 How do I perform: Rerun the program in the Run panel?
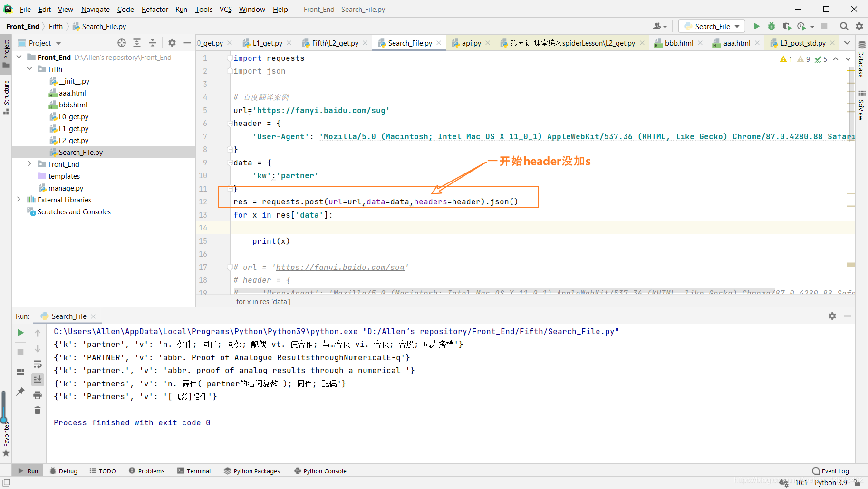(20, 332)
